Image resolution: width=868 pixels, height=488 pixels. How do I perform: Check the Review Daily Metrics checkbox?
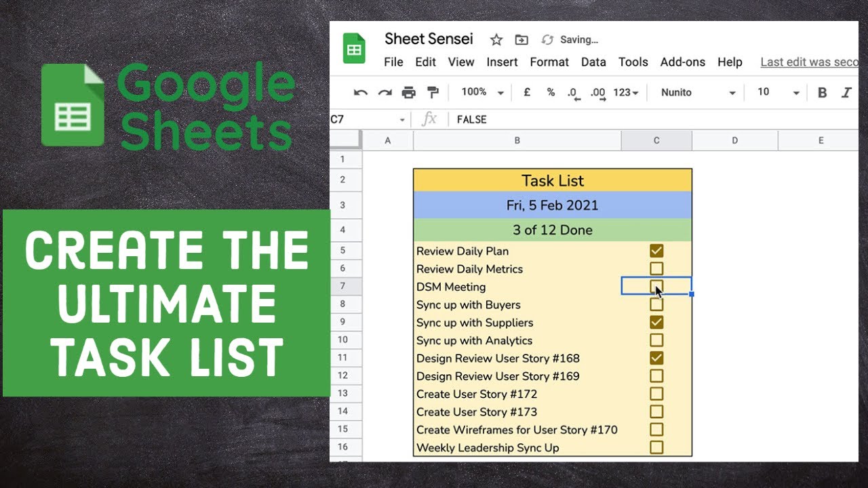pos(656,268)
